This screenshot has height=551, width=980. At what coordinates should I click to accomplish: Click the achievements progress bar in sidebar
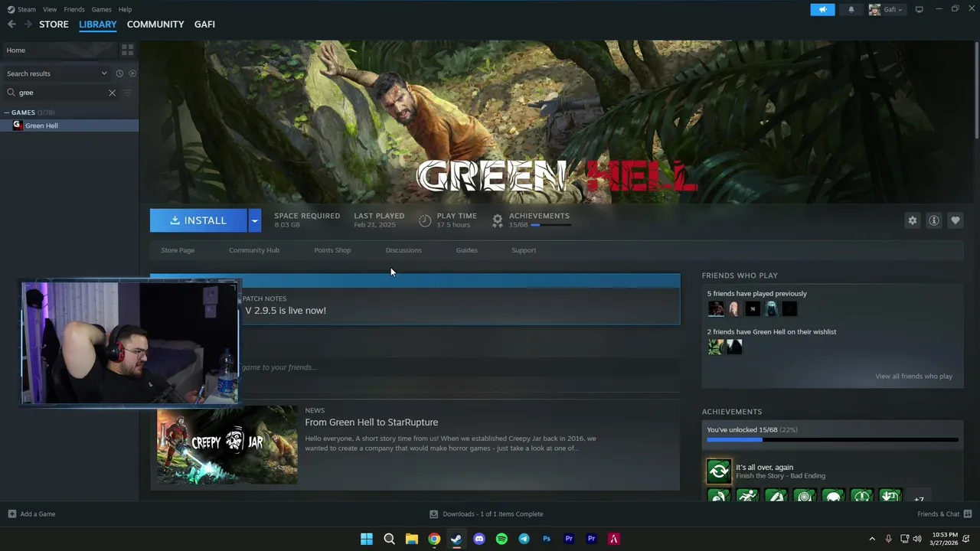pos(832,440)
